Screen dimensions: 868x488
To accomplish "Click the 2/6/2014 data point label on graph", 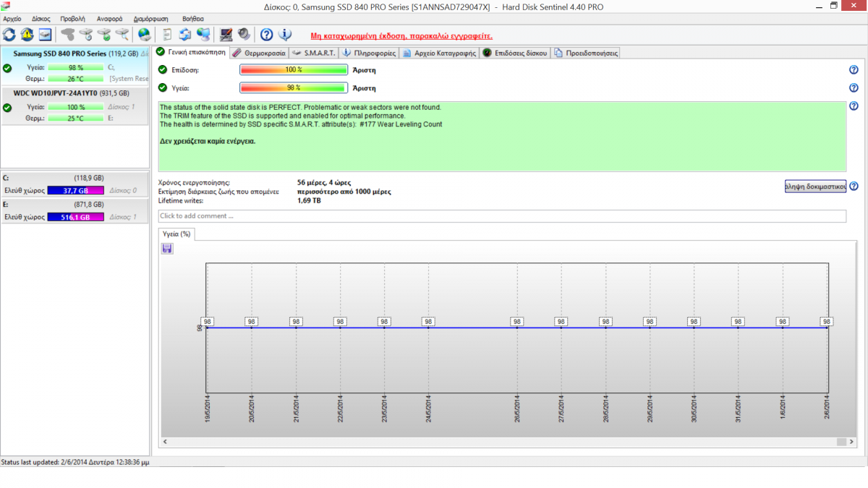I will [827, 322].
